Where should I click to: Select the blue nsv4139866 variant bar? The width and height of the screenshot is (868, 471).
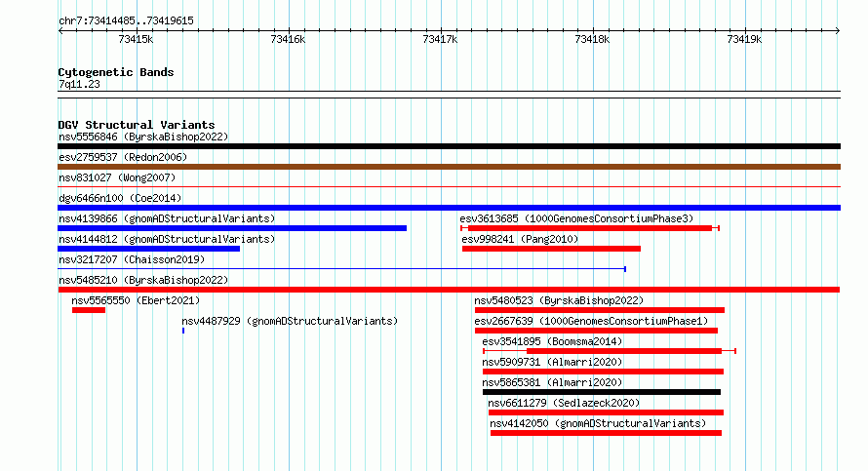click(x=232, y=228)
